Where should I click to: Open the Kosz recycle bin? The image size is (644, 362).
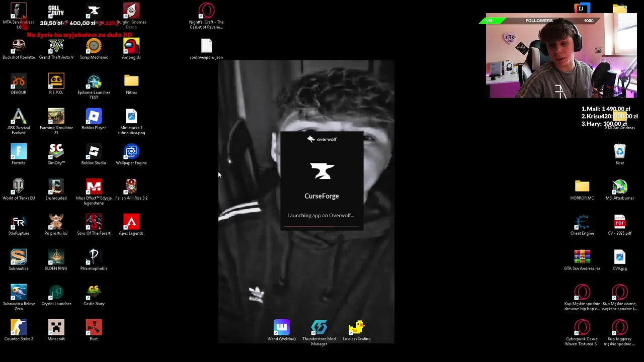[x=620, y=154]
